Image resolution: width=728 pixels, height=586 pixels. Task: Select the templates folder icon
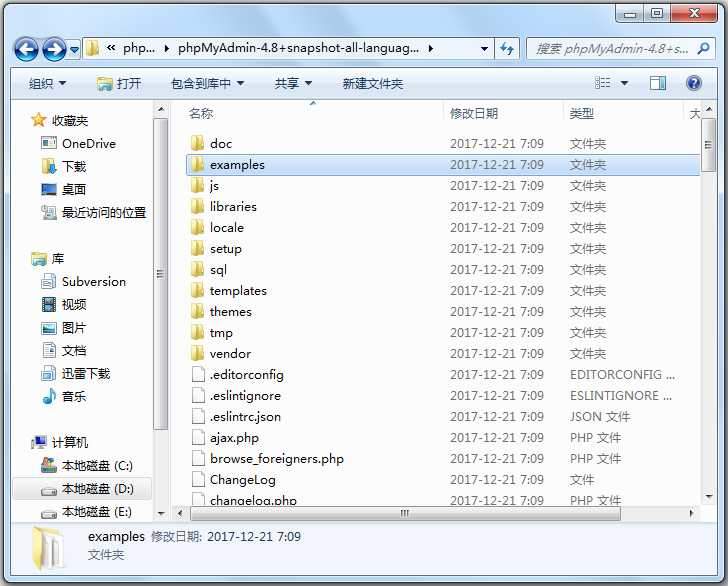point(198,291)
